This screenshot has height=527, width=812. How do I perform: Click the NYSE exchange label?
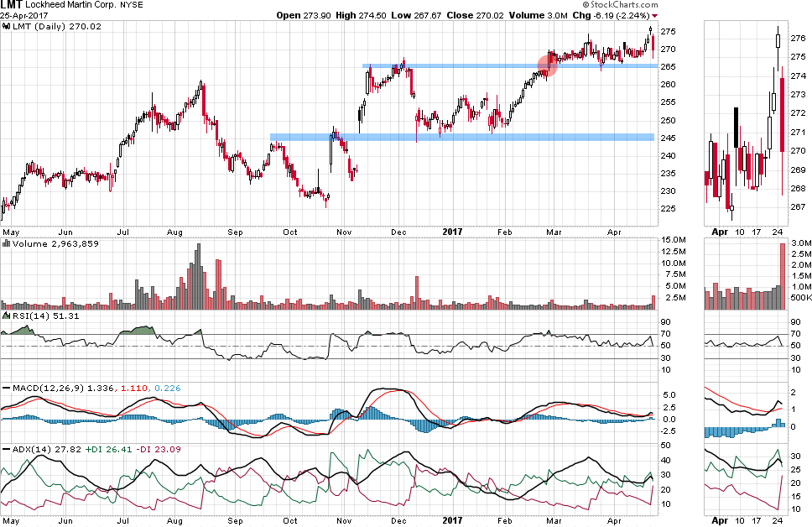click(132, 5)
